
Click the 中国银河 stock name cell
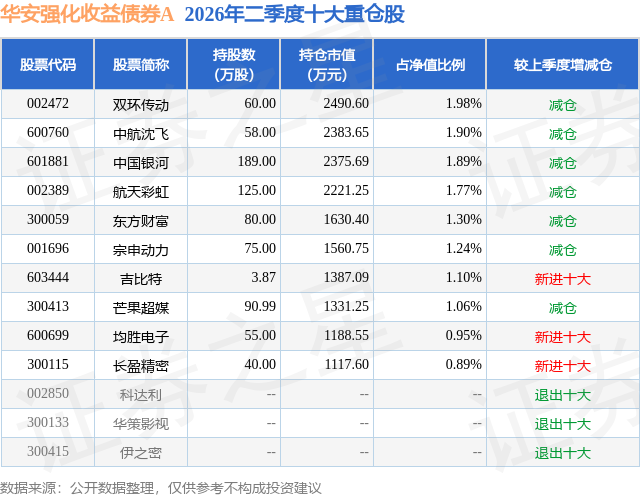141,162
